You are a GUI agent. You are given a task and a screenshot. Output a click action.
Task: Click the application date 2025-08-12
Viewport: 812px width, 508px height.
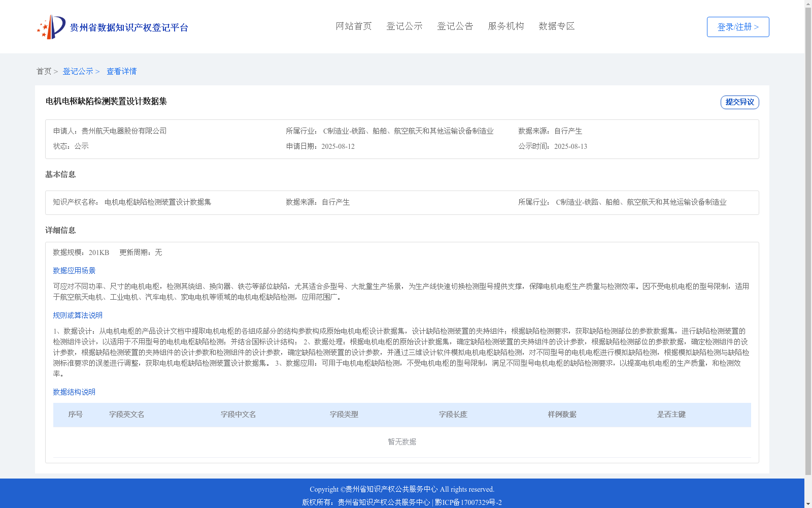338,146
